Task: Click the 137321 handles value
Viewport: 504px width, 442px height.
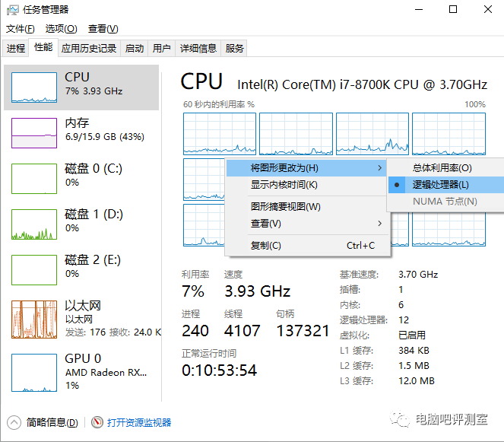Action: (x=303, y=331)
